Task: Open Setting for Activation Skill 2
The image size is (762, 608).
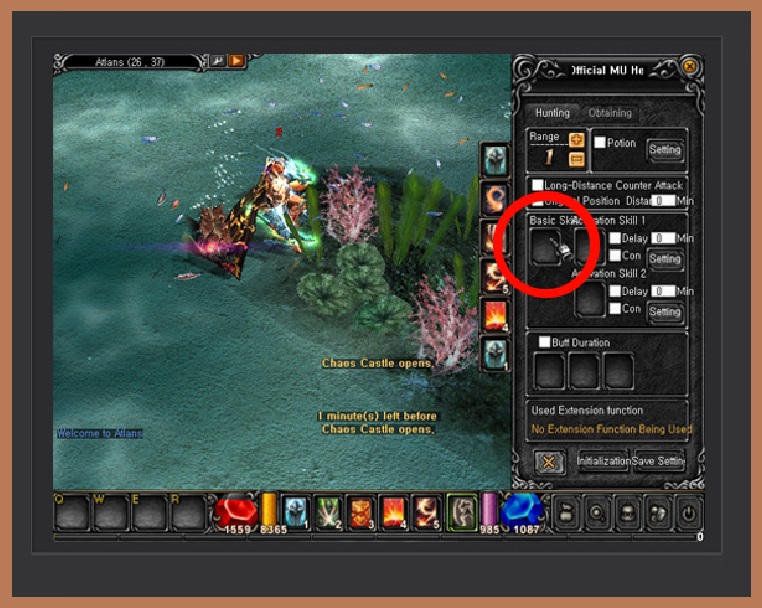Action: pos(665,312)
